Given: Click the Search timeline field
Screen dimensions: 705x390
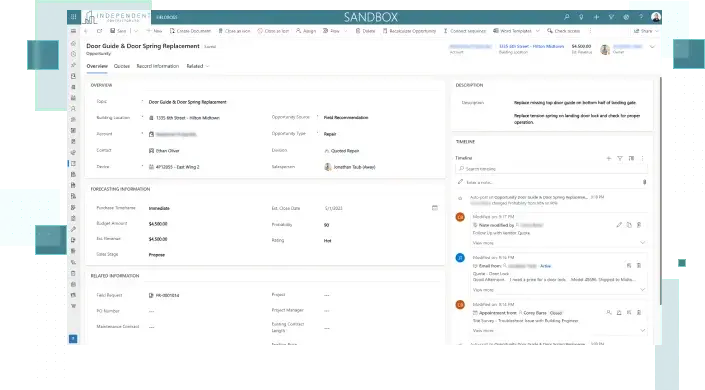Looking at the screenshot, I should pyautogui.click(x=552, y=169).
